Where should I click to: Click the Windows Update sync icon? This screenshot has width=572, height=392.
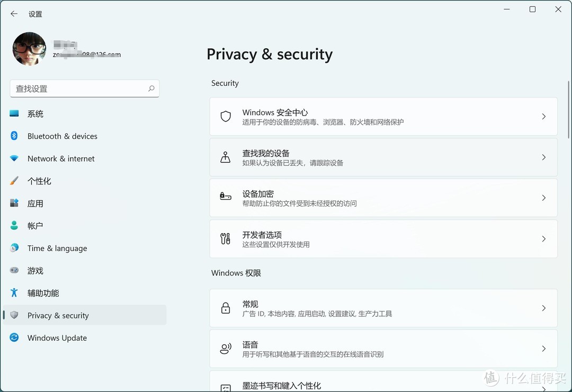click(14, 337)
